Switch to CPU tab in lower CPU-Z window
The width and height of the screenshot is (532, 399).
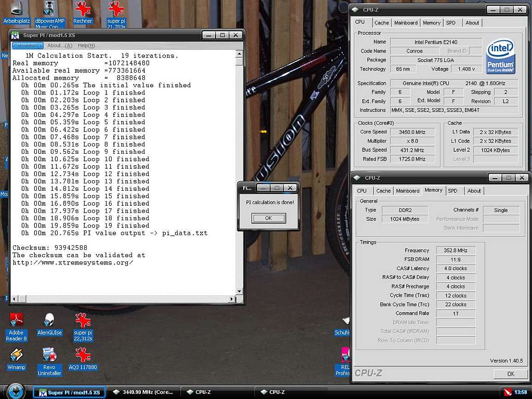coord(362,191)
